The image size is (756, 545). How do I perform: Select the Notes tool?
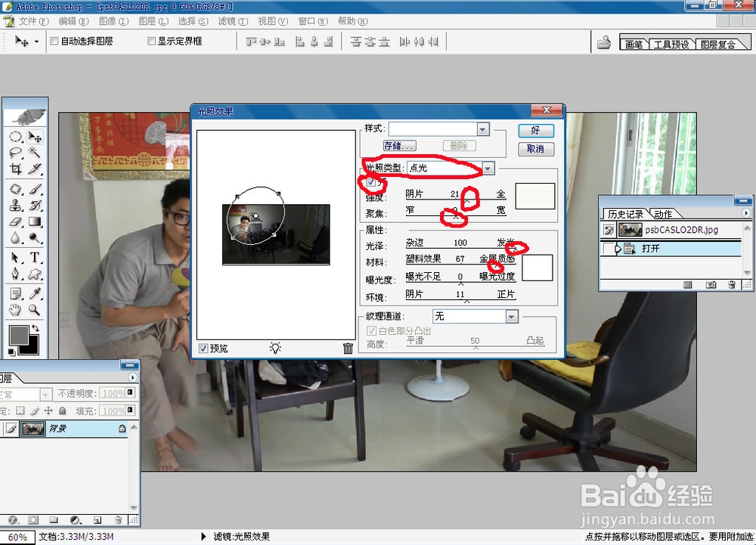pyautogui.click(x=15, y=293)
